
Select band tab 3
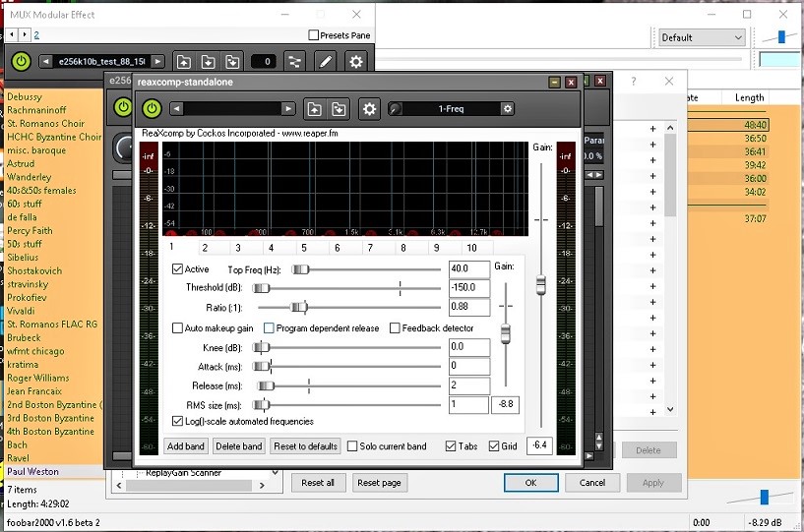(x=238, y=248)
